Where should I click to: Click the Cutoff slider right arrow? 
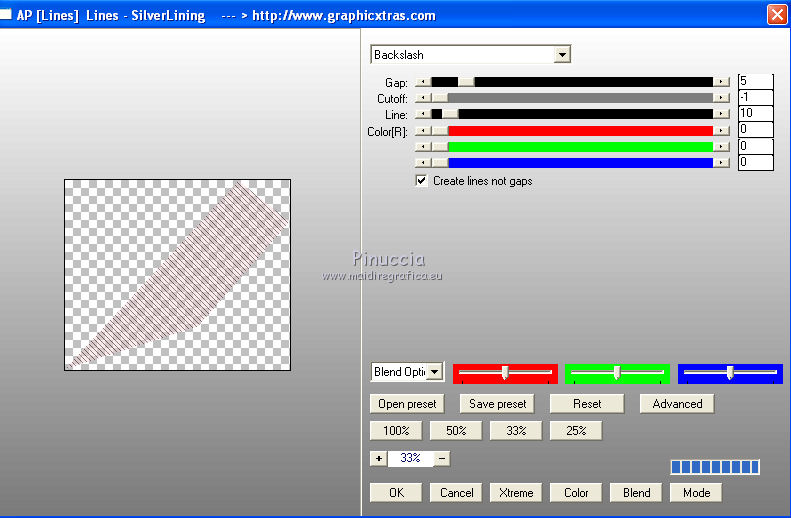coord(721,98)
